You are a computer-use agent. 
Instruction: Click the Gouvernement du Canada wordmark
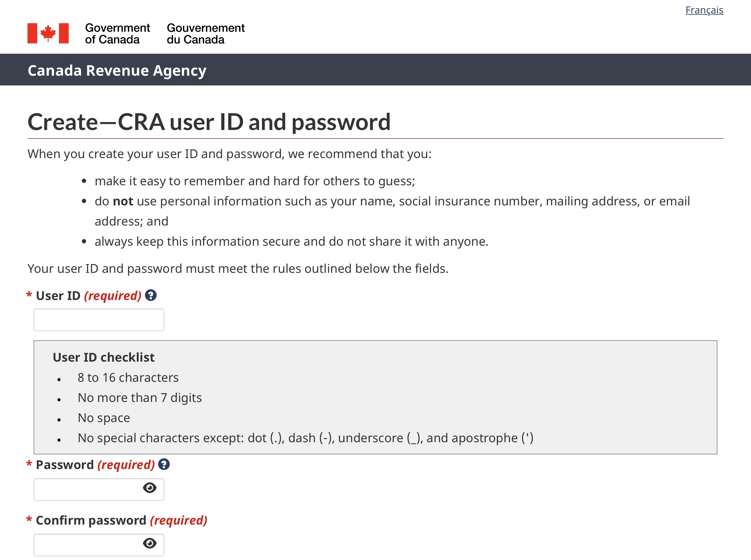(x=205, y=34)
